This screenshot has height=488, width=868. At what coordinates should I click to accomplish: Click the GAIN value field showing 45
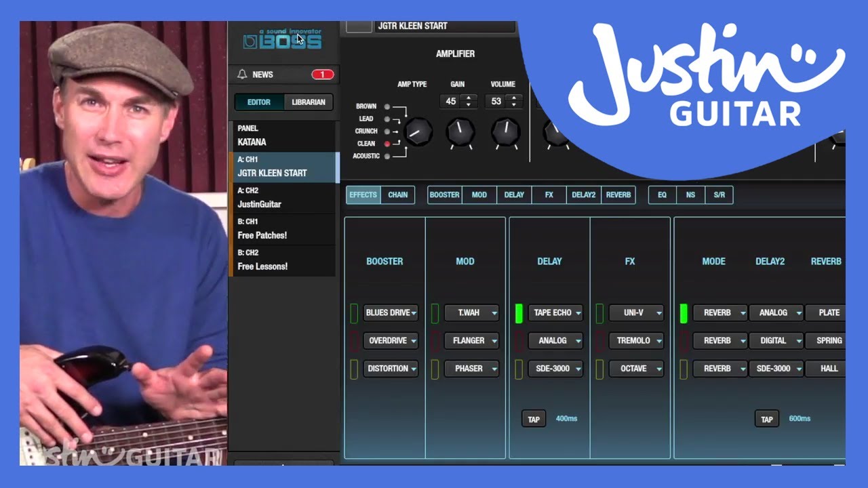click(x=451, y=101)
